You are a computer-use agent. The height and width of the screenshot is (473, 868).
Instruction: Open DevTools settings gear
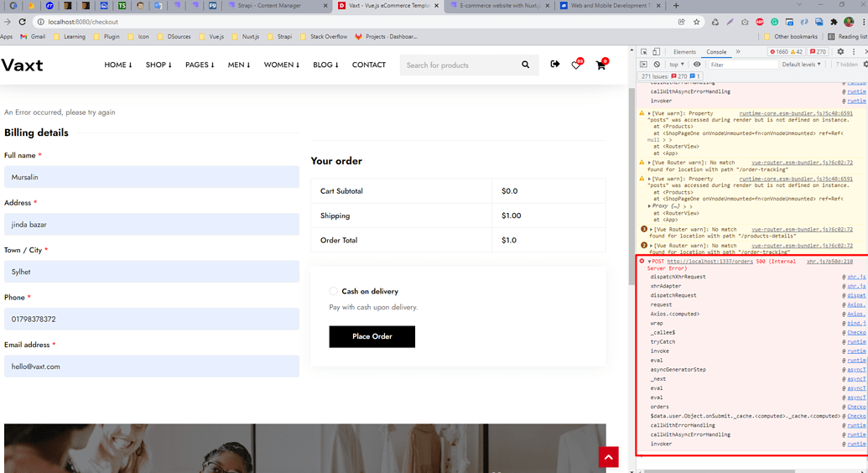click(x=840, y=52)
